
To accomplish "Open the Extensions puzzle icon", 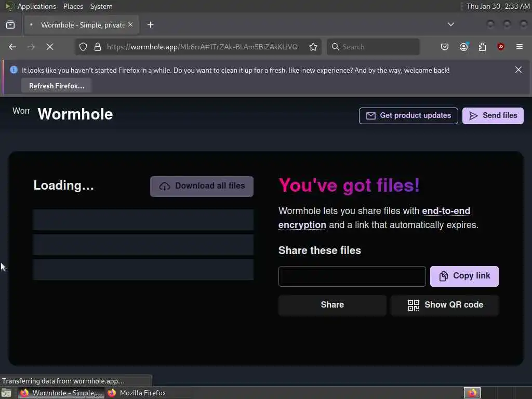I will (x=482, y=47).
